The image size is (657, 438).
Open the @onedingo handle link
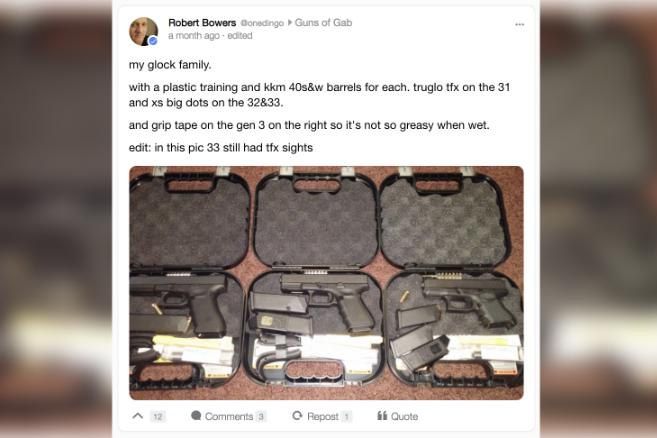262,23
